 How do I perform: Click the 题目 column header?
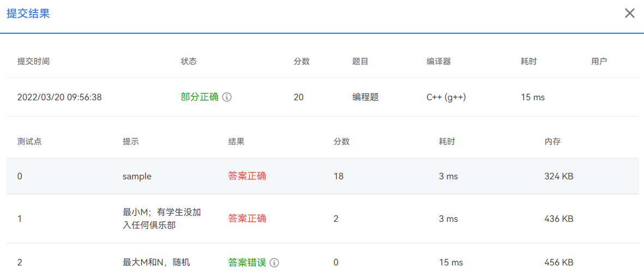click(x=360, y=62)
